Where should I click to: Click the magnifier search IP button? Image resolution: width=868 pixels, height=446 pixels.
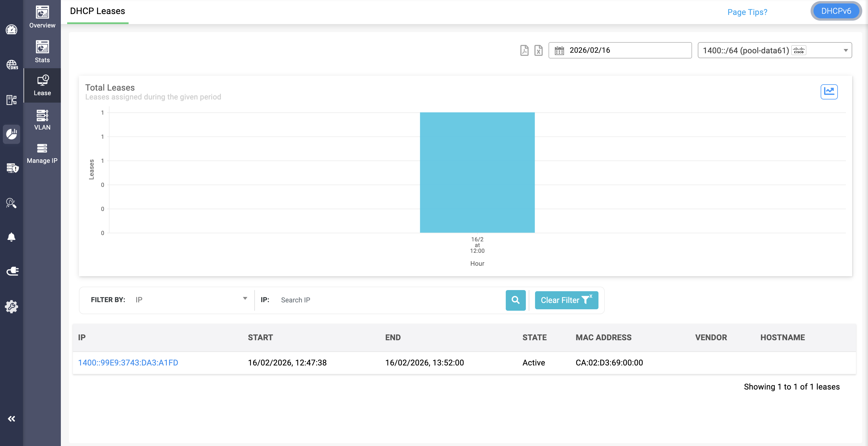[515, 300]
